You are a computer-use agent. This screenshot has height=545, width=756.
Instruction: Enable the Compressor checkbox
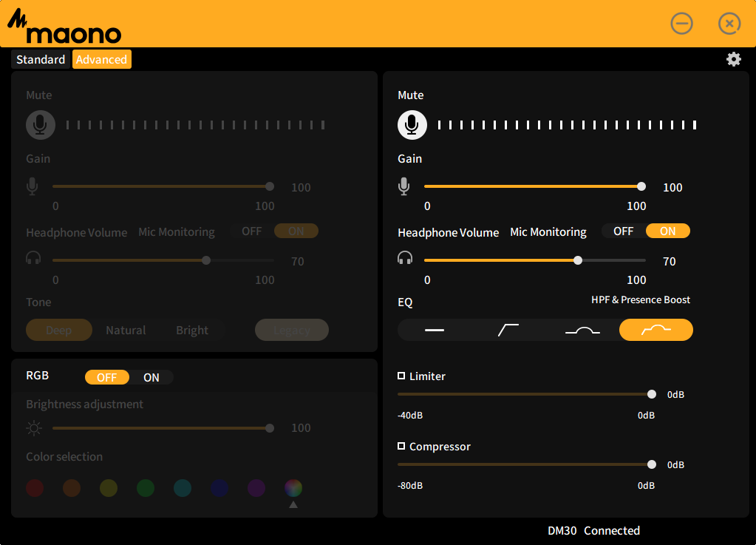[x=401, y=446]
